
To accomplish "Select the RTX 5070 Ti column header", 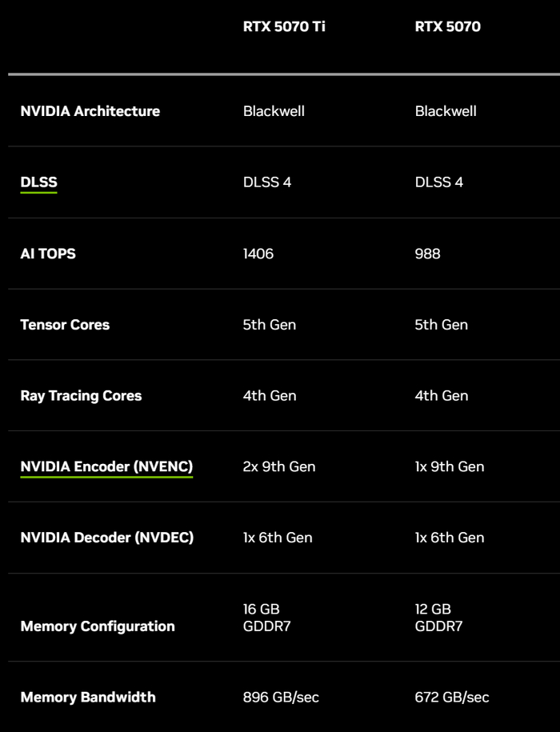I will [x=284, y=27].
